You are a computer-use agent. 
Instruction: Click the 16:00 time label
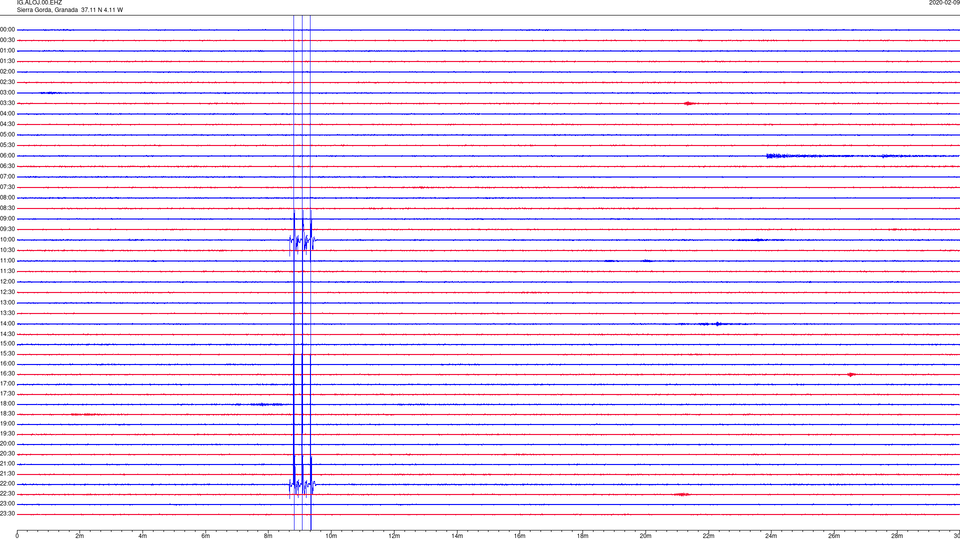pos(7,364)
